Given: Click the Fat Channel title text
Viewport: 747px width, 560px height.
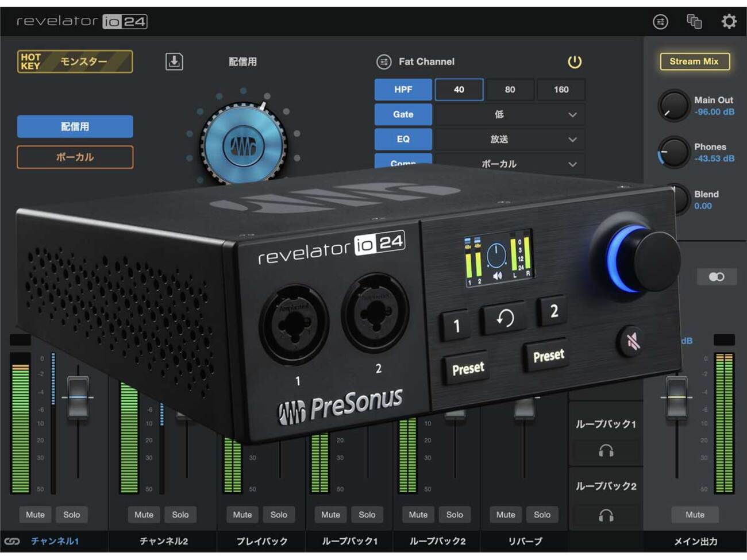Looking at the screenshot, I should [x=426, y=61].
